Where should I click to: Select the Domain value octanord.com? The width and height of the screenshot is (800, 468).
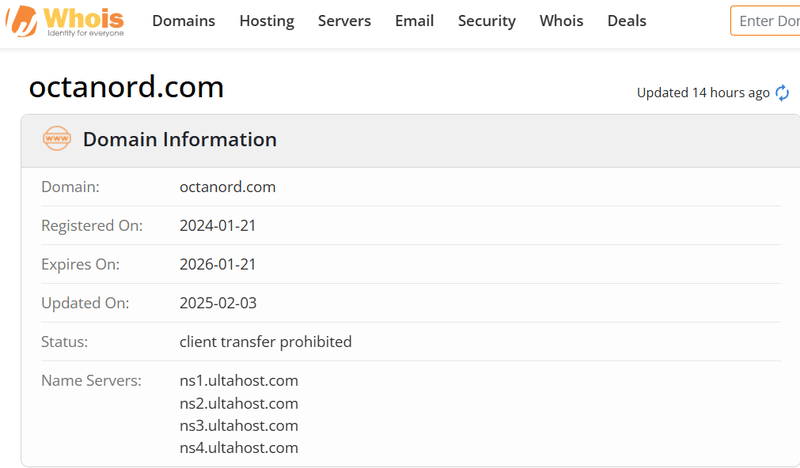click(228, 187)
